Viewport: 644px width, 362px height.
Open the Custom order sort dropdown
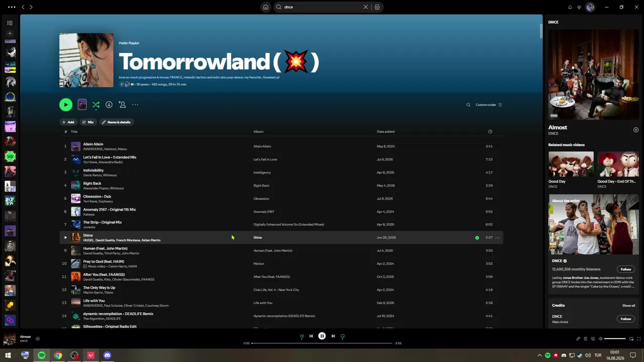tap(489, 105)
